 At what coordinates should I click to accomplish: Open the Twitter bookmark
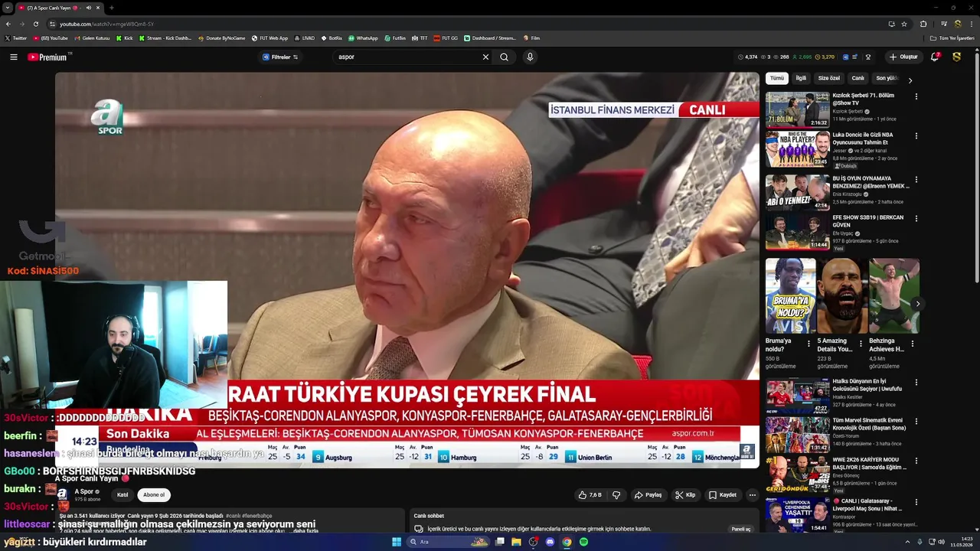[15, 37]
